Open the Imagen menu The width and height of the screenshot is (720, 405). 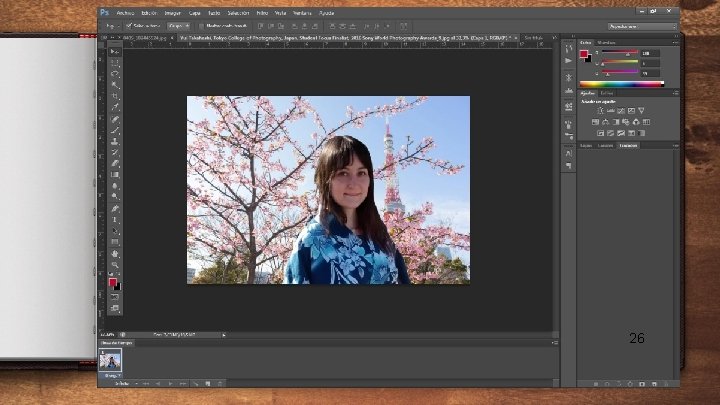click(173, 13)
